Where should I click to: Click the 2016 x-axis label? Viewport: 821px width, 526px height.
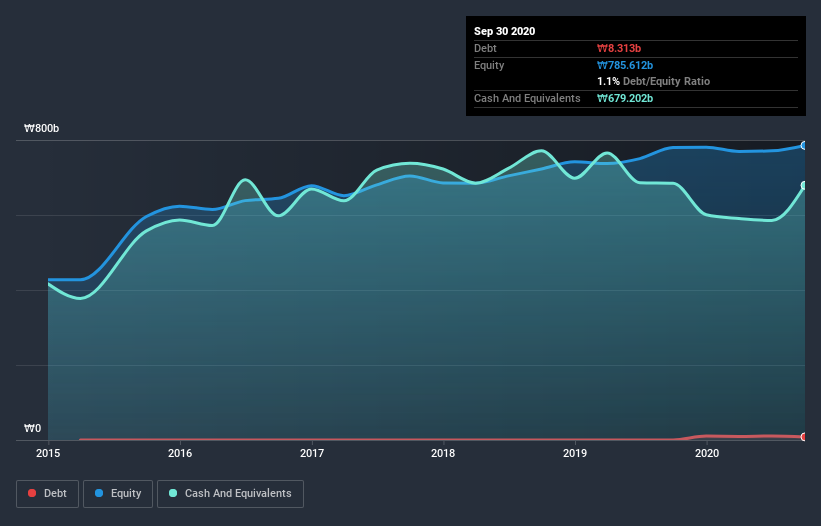pos(180,453)
